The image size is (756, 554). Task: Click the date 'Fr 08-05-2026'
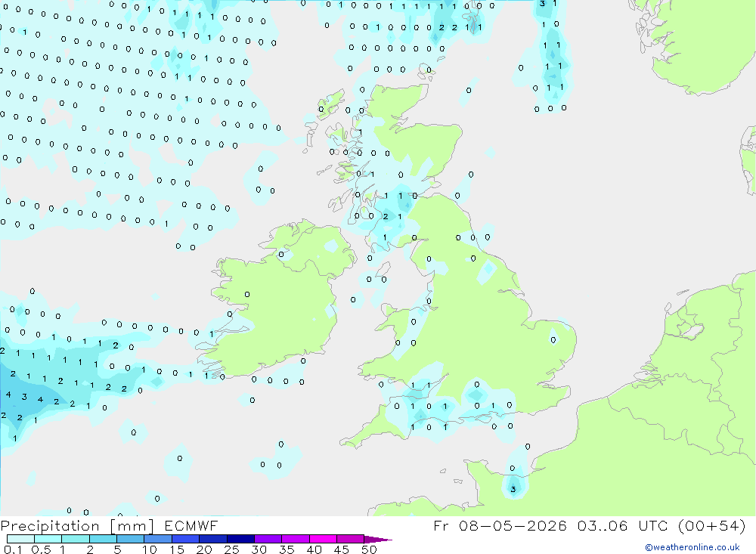[x=500, y=525]
